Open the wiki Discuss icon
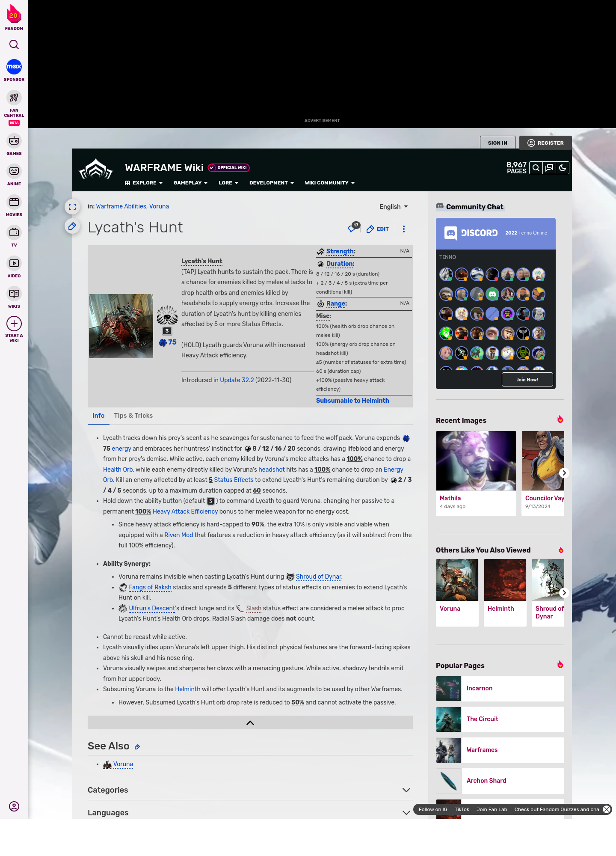This screenshot has width=616, height=856. (x=549, y=168)
